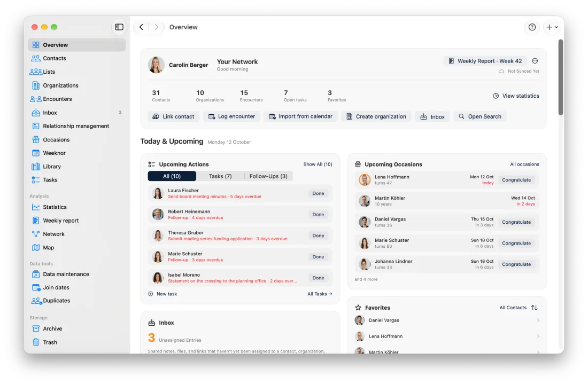Click the quick-action Inbox button

pyautogui.click(x=432, y=116)
